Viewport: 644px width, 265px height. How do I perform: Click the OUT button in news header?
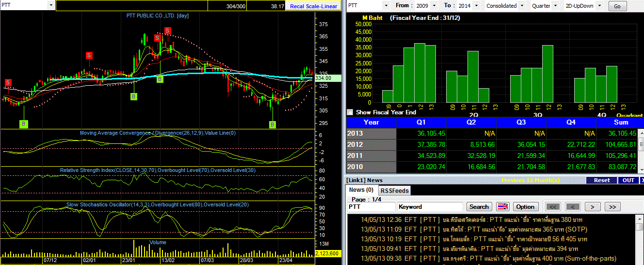pyautogui.click(x=628, y=180)
